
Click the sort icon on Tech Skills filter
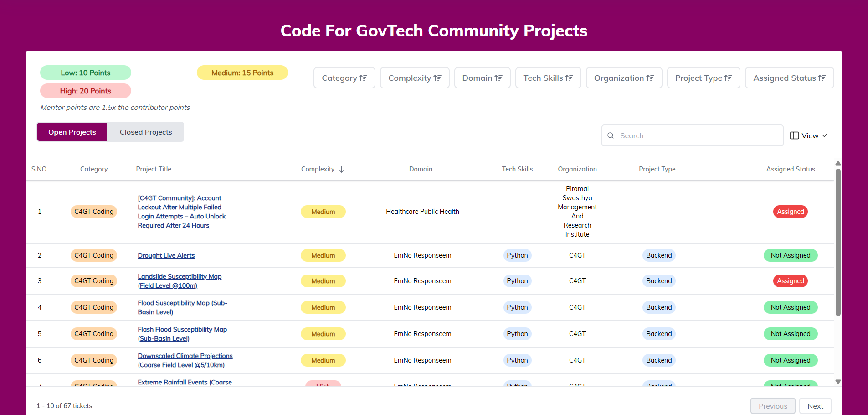569,78
